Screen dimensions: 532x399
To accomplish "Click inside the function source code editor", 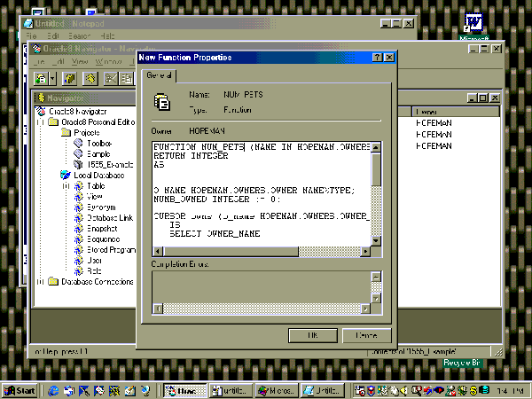I will click(262, 194).
